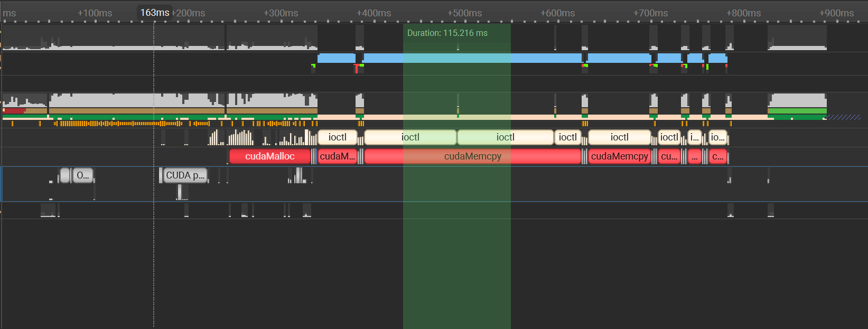Click the 163ms cursor time label
Image resolution: width=868 pixels, height=329 pixels.
pyautogui.click(x=155, y=13)
